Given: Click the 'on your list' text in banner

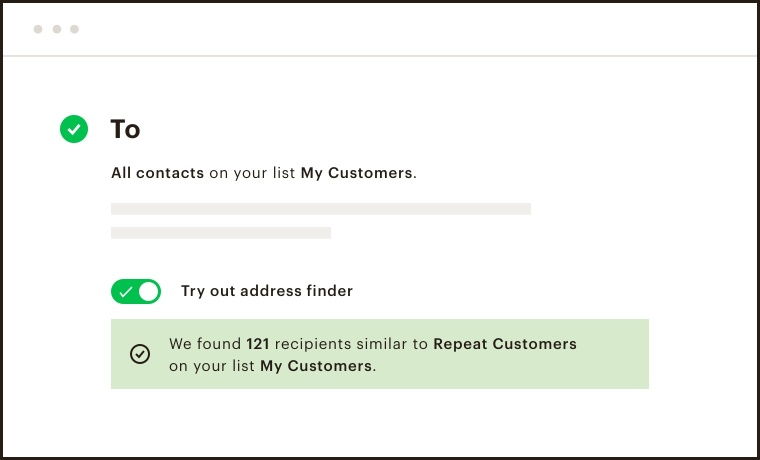Looking at the screenshot, I should coord(212,366).
